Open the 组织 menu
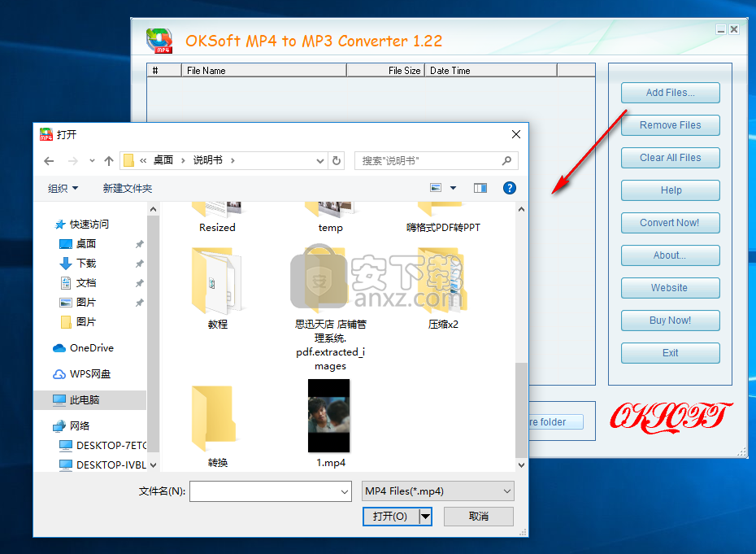The height and width of the screenshot is (554, 756). tap(63, 188)
